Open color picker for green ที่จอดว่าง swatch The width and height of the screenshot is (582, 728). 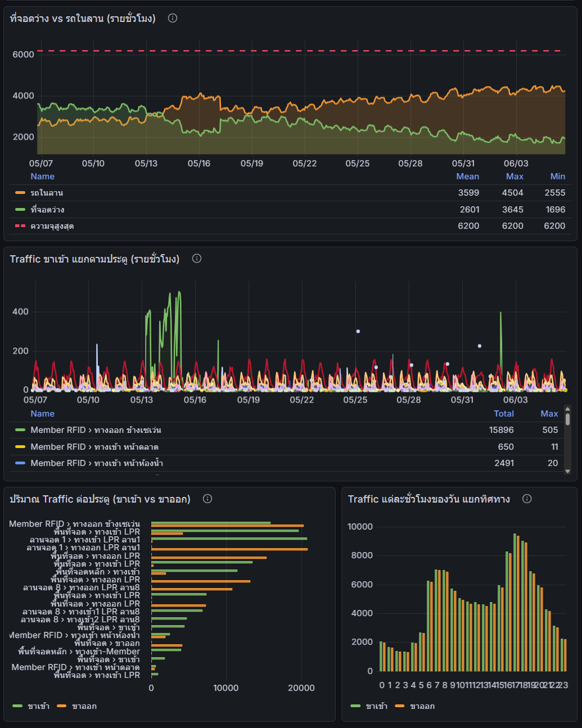click(20, 210)
